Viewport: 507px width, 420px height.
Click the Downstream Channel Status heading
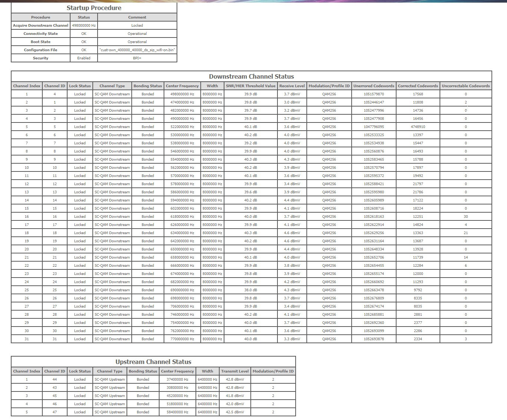(251, 76)
